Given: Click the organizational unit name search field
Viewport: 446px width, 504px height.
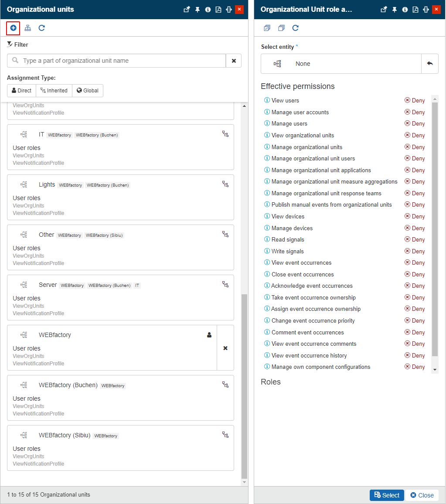Looking at the screenshot, I should (x=122, y=61).
